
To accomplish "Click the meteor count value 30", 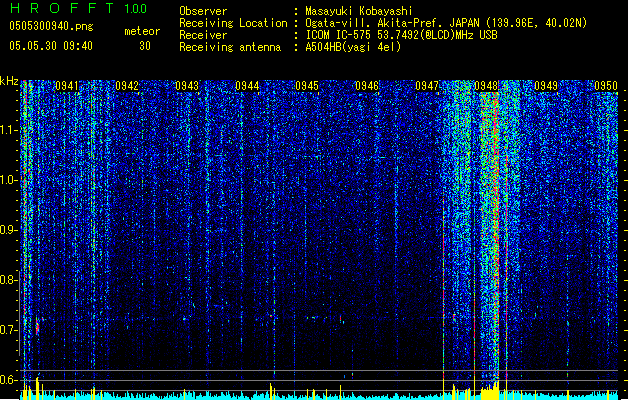I will tap(145, 46).
